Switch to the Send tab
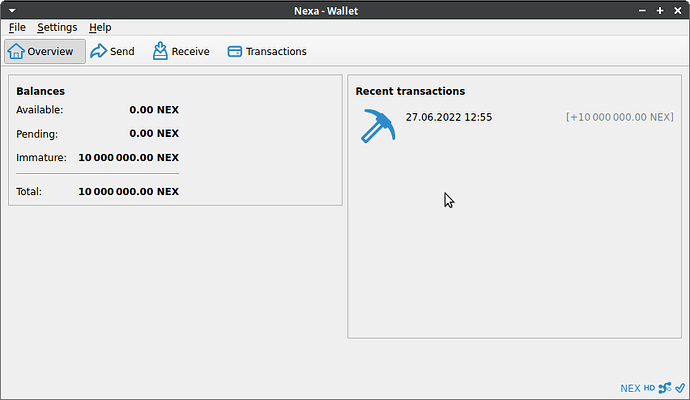Screen dimensions: 690x400 (x=113, y=51)
